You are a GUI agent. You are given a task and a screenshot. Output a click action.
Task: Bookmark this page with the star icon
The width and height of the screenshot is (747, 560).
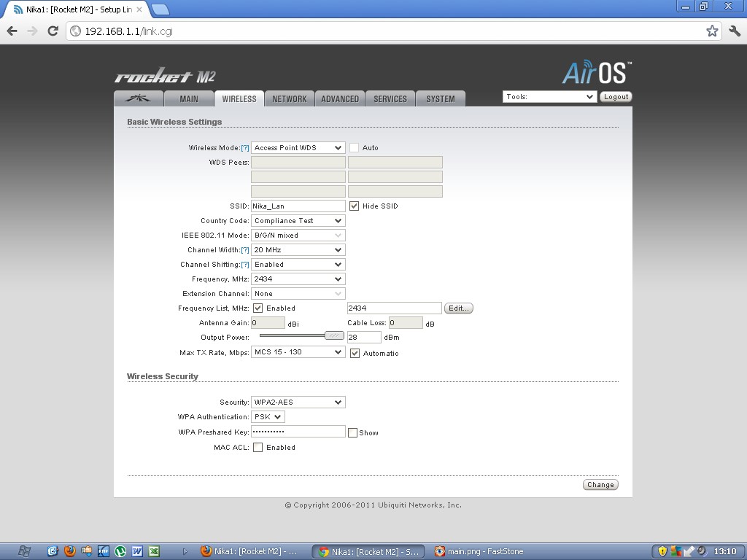point(712,31)
